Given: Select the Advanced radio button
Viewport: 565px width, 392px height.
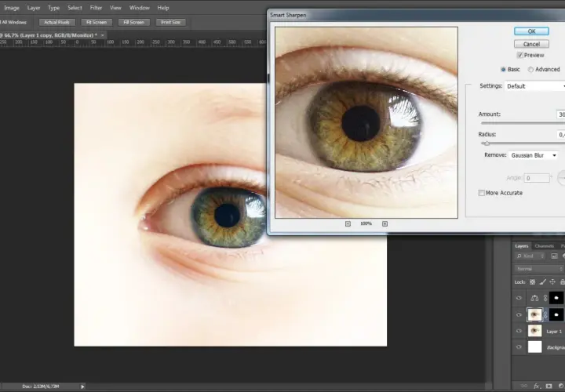Looking at the screenshot, I should 530,70.
